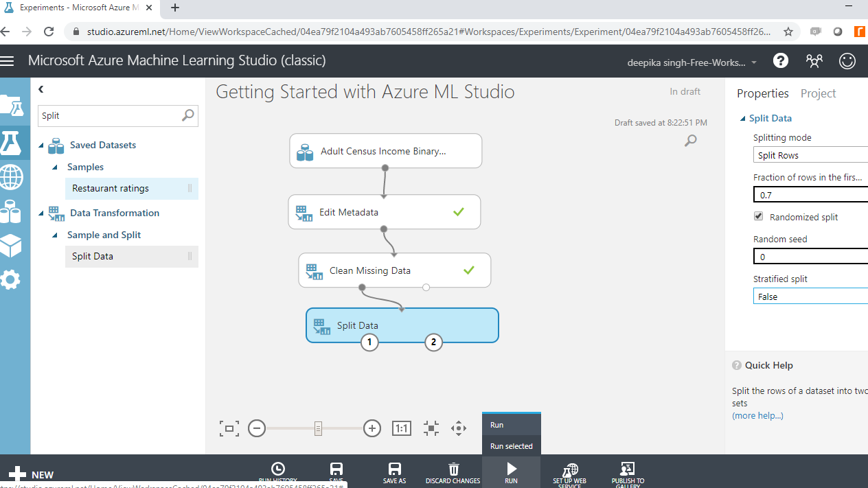Toggle the Randomized split checkbox
Image resolution: width=868 pixels, height=488 pixels.
[758, 216]
